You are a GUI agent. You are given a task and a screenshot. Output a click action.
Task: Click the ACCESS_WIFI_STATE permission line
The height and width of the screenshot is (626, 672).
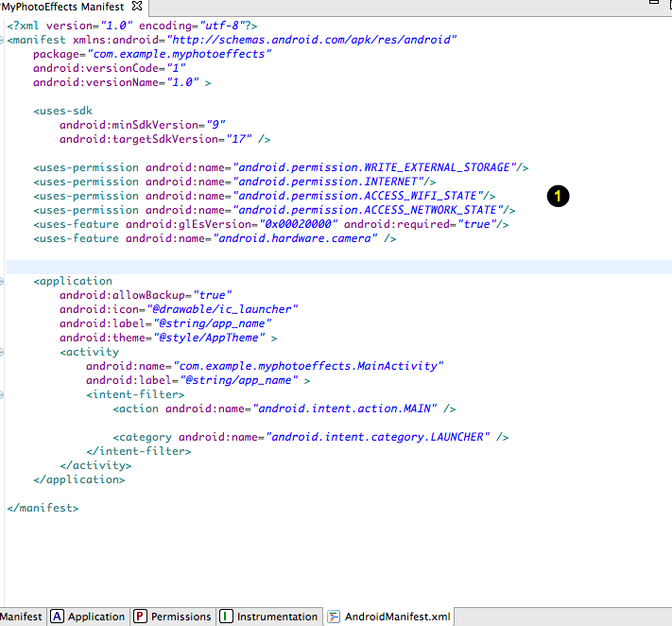(x=265, y=196)
